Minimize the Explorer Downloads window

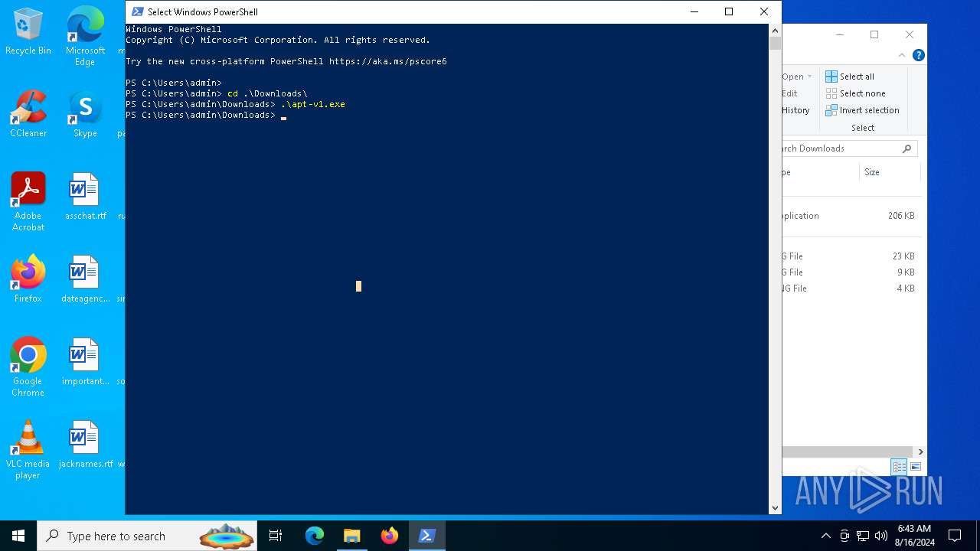840,34
